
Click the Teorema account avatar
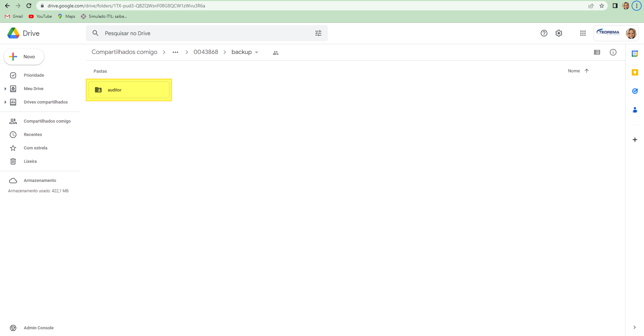631,33
